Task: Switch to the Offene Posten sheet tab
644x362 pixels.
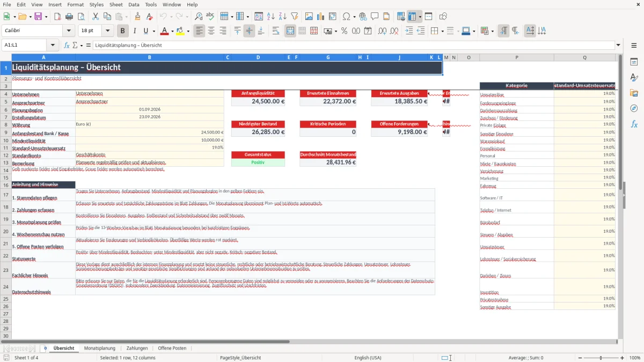Action: pos(172,348)
